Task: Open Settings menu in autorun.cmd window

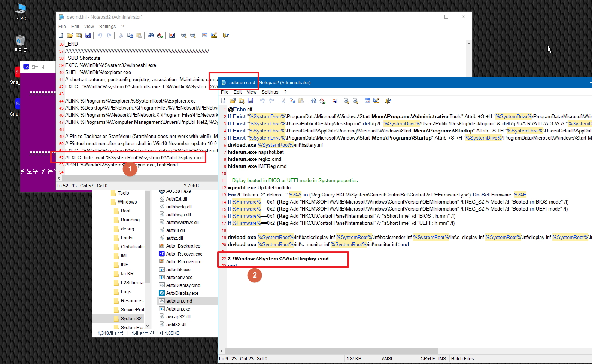Action: click(x=270, y=92)
